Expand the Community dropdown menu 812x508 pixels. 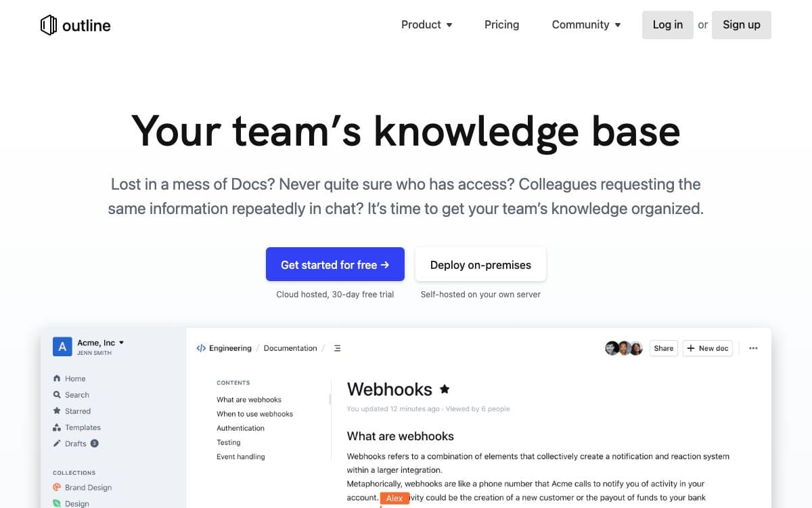586,25
